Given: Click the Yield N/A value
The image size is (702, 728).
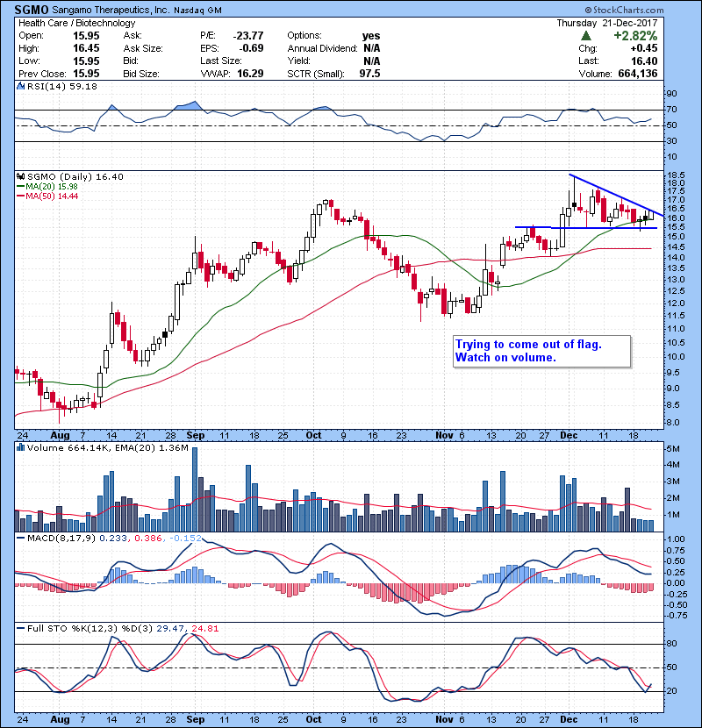Looking at the screenshot, I should coord(372,61).
